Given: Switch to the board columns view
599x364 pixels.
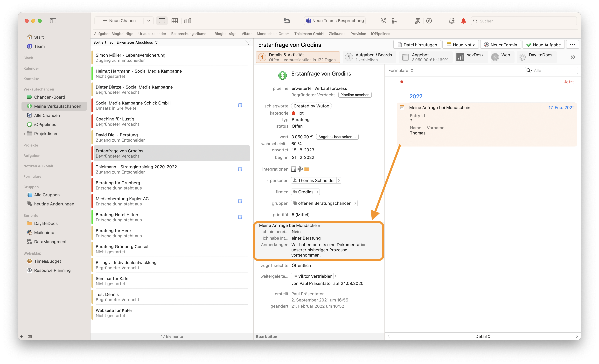Looking at the screenshot, I should coord(187,21).
